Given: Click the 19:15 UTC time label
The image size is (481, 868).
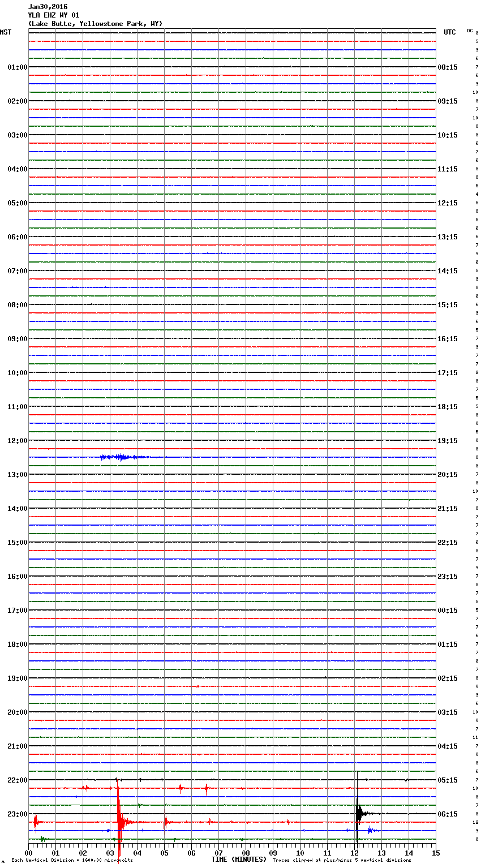Looking at the screenshot, I should click(x=448, y=441).
